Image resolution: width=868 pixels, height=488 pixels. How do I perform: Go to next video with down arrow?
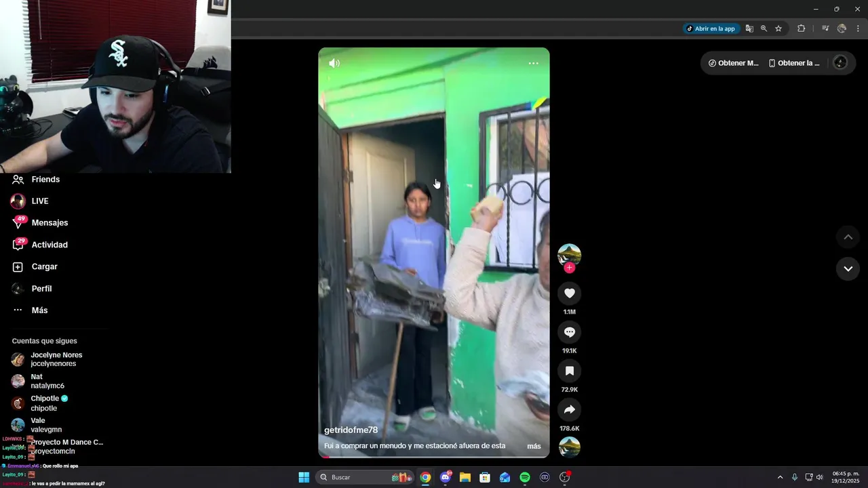[x=848, y=268]
